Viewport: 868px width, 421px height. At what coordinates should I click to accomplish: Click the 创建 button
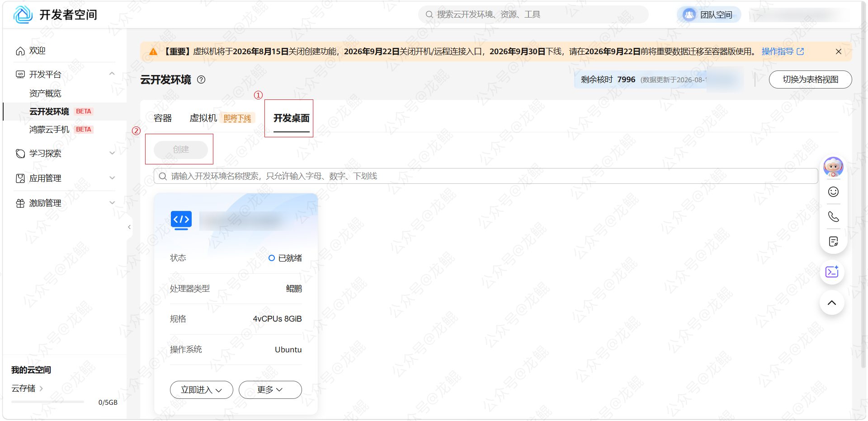click(x=181, y=149)
